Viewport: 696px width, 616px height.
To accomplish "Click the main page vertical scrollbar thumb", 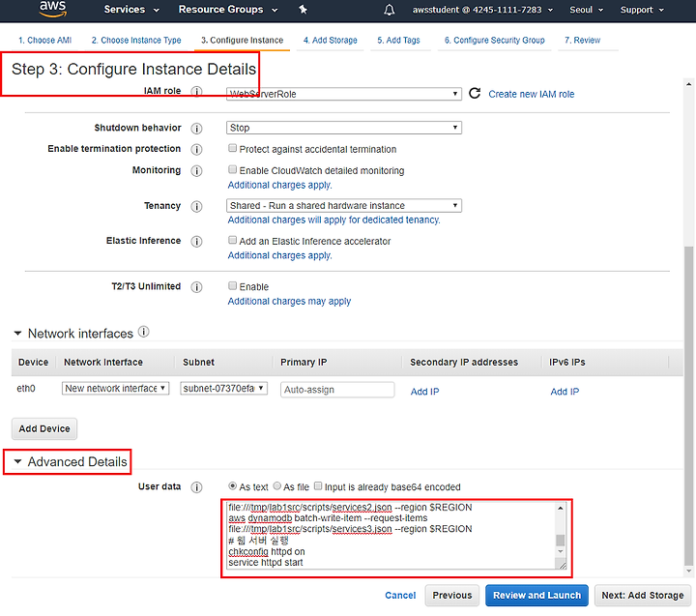I will tap(688, 405).
